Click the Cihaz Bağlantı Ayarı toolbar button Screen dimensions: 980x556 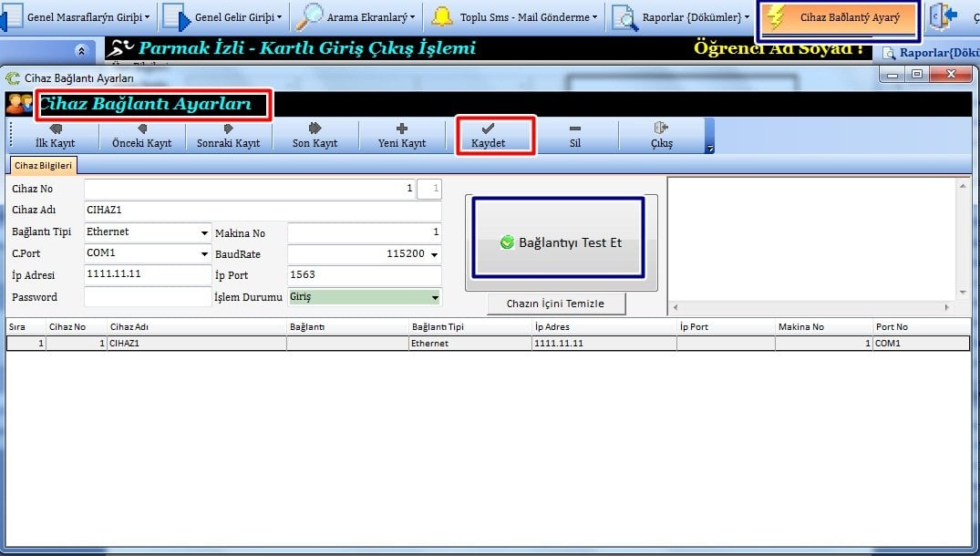click(x=837, y=17)
